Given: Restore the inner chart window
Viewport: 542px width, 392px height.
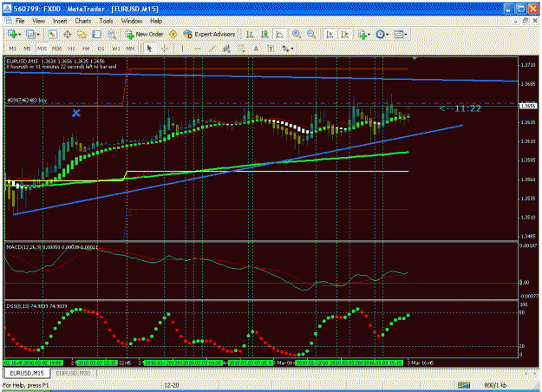Looking at the screenshot, I should pos(525,21).
